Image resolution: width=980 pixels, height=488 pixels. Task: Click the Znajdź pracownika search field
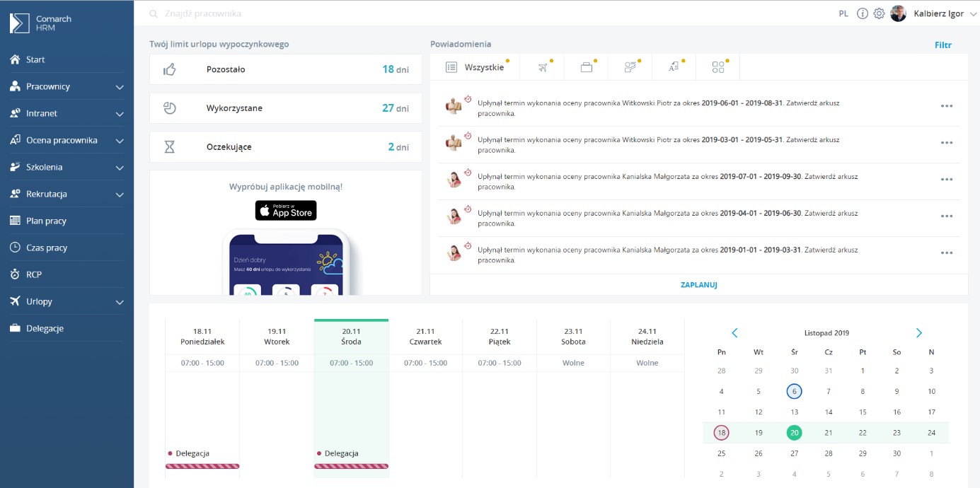tap(203, 13)
